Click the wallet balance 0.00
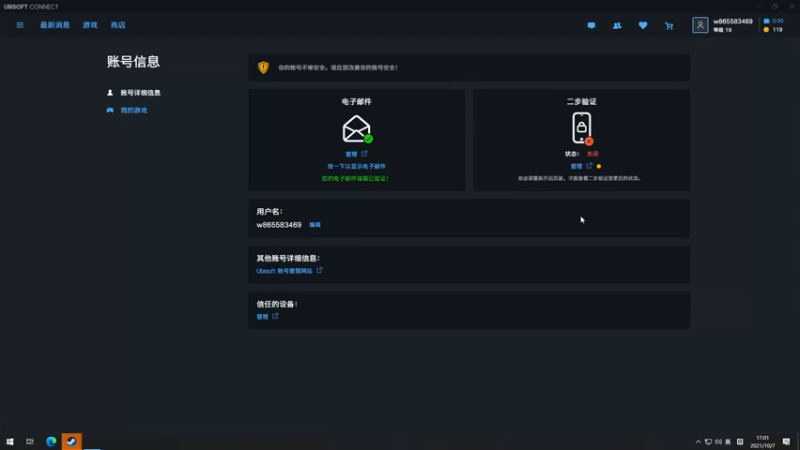The width and height of the screenshot is (800, 450). (x=773, y=21)
